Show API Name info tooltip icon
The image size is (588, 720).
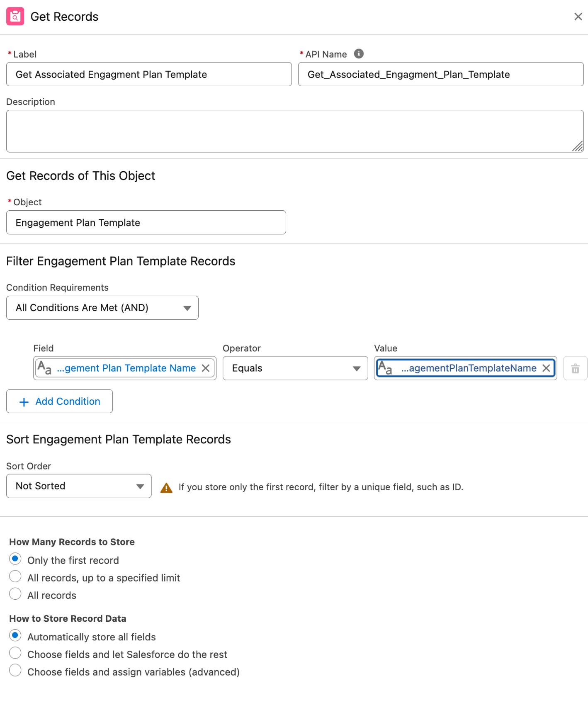click(359, 54)
